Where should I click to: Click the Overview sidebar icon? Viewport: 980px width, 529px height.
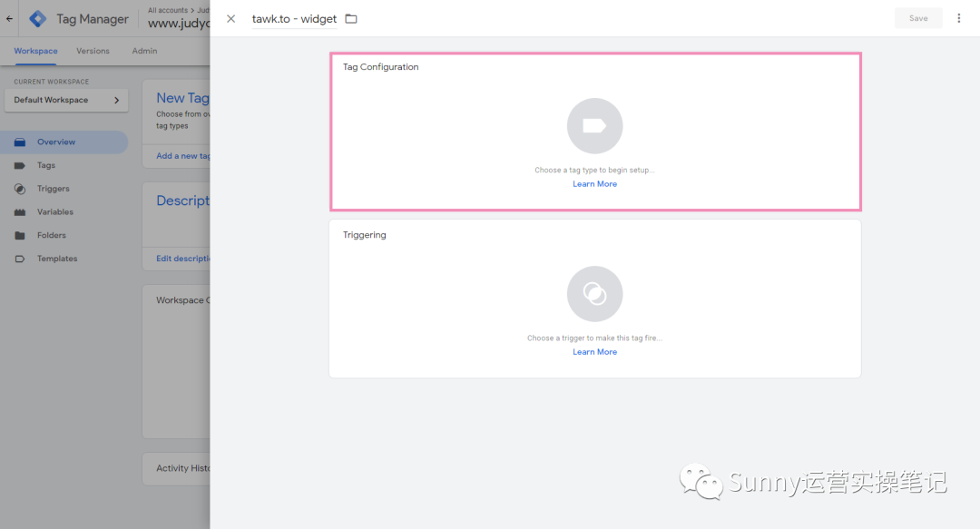point(20,142)
